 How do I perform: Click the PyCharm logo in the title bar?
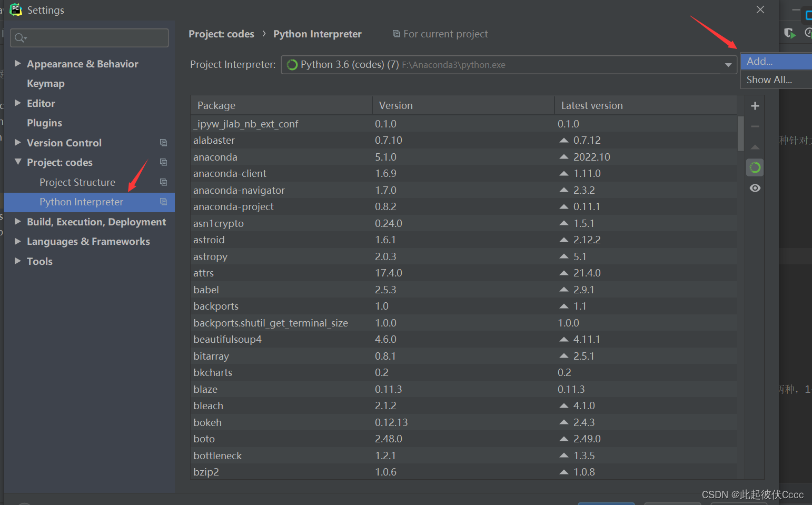click(x=16, y=9)
